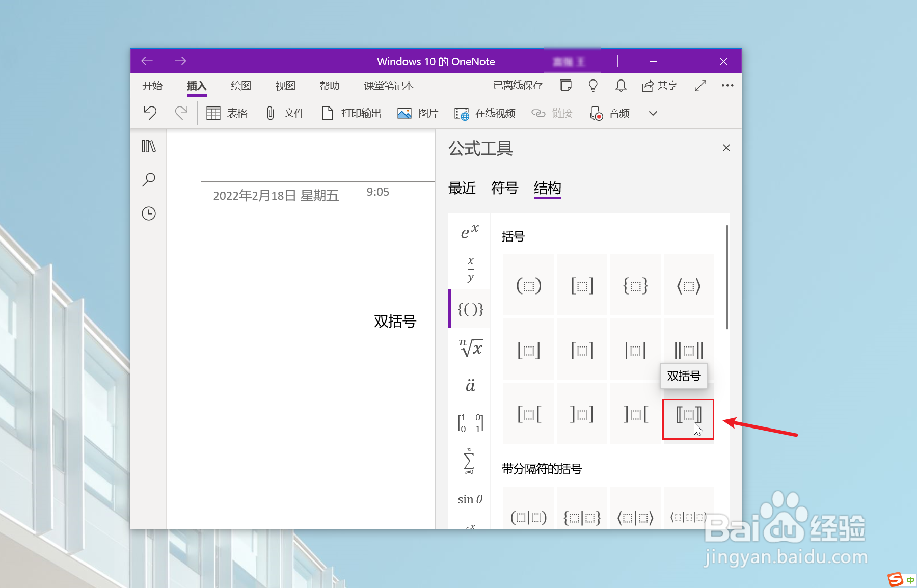Click the structures panel scrollbar
The height and width of the screenshot is (588, 917).
click(727, 277)
